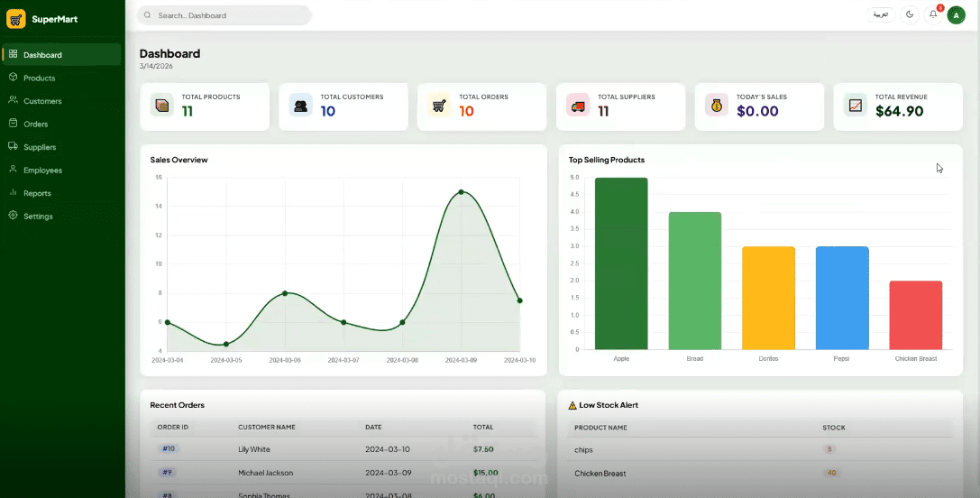Click the Employees person icon
The image size is (980, 498).
(13, 170)
